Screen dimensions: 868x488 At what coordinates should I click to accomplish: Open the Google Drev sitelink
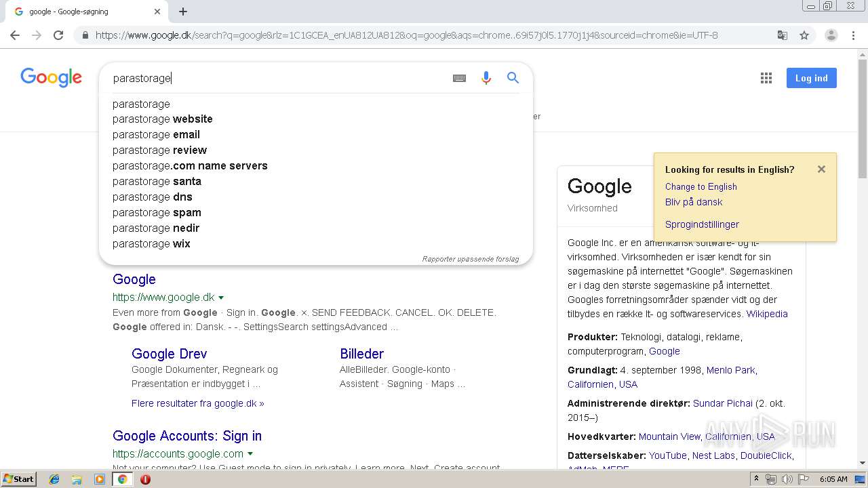(170, 354)
